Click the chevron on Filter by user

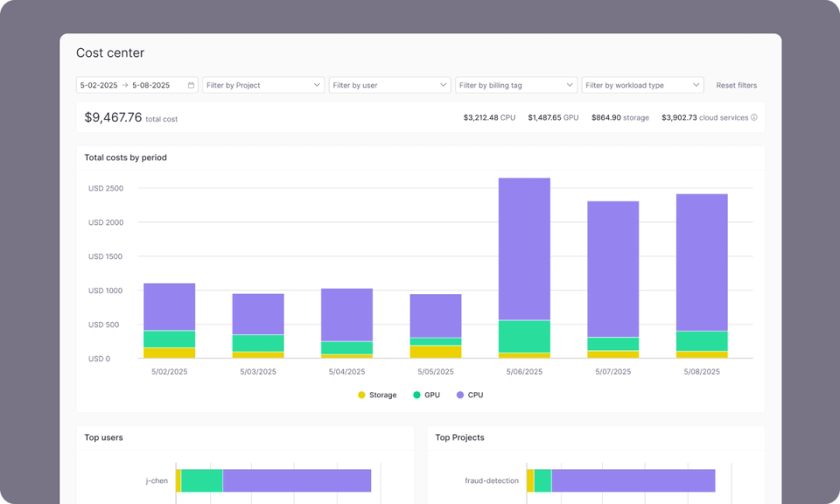442,85
